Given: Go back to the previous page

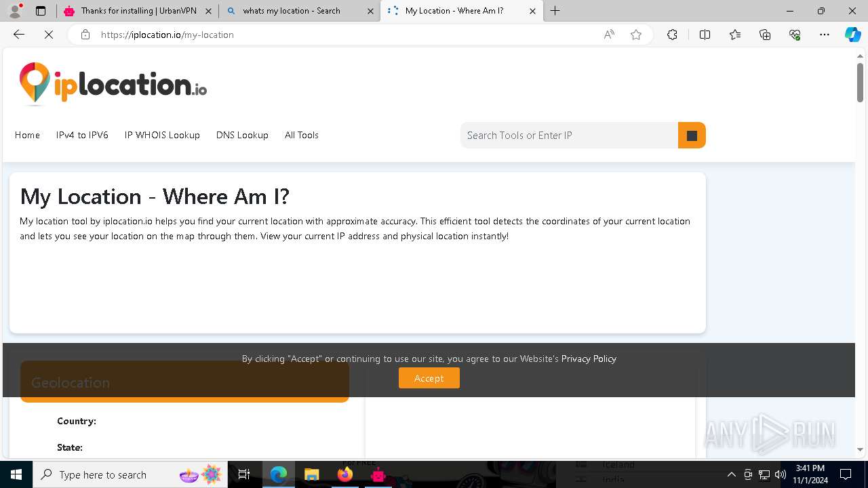Looking at the screenshot, I should [x=19, y=35].
